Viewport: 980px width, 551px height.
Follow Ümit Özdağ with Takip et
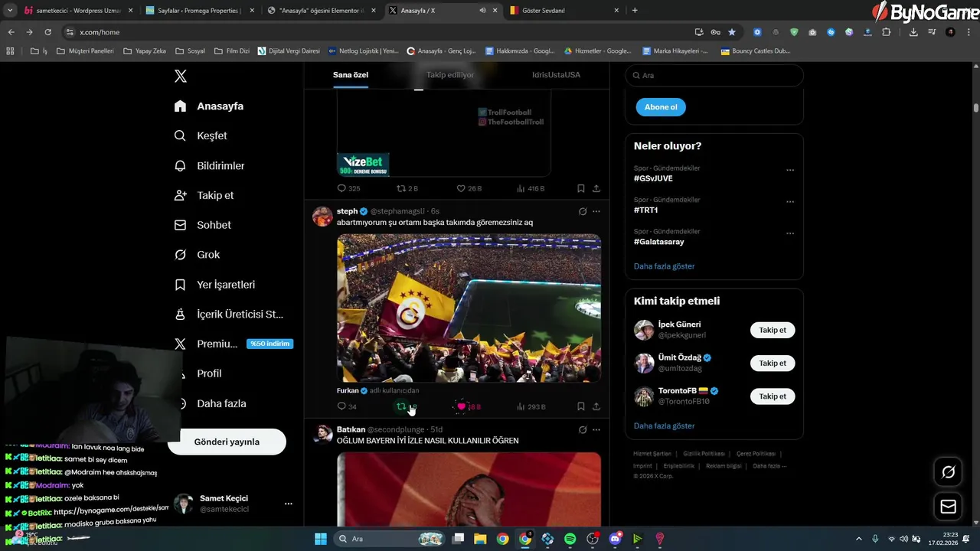(x=773, y=363)
